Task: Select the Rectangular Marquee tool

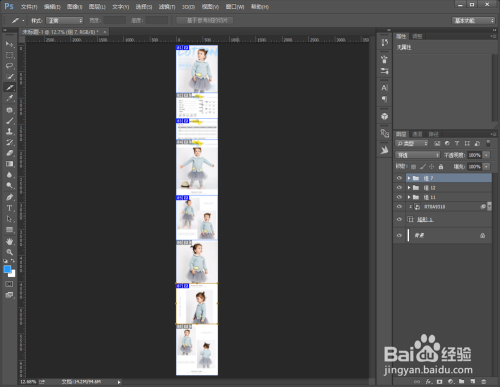Action: 9,55
